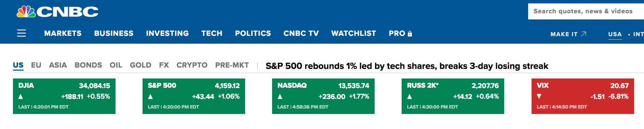The image size is (644, 129).
Task: Open the RUSS 2K quote tile
Action: (x=453, y=96)
